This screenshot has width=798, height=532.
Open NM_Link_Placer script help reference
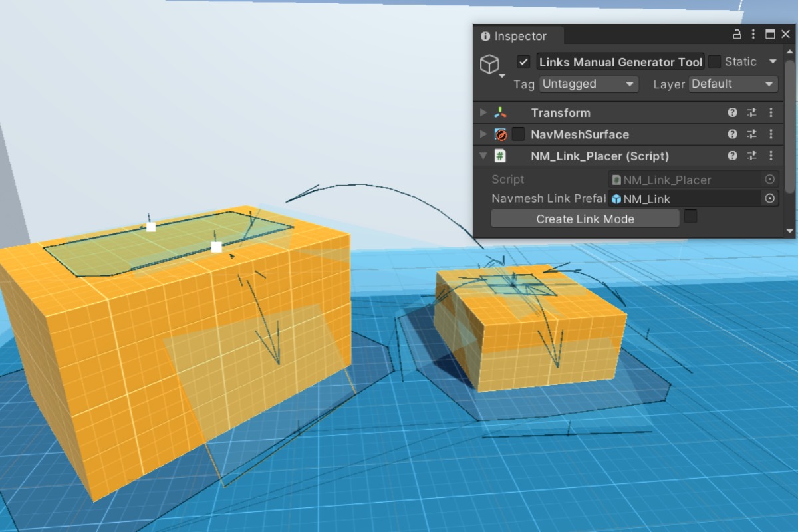pyautogui.click(x=732, y=156)
